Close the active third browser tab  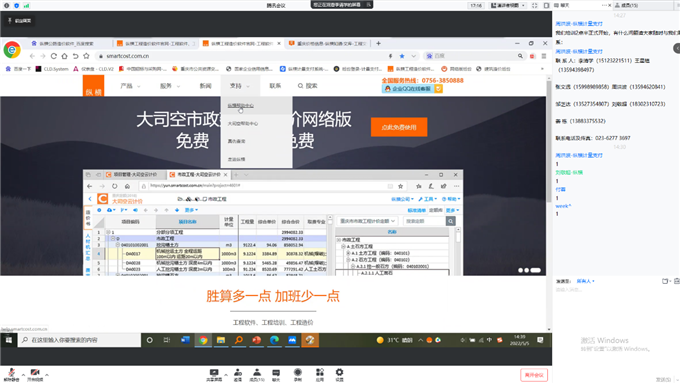click(x=279, y=43)
